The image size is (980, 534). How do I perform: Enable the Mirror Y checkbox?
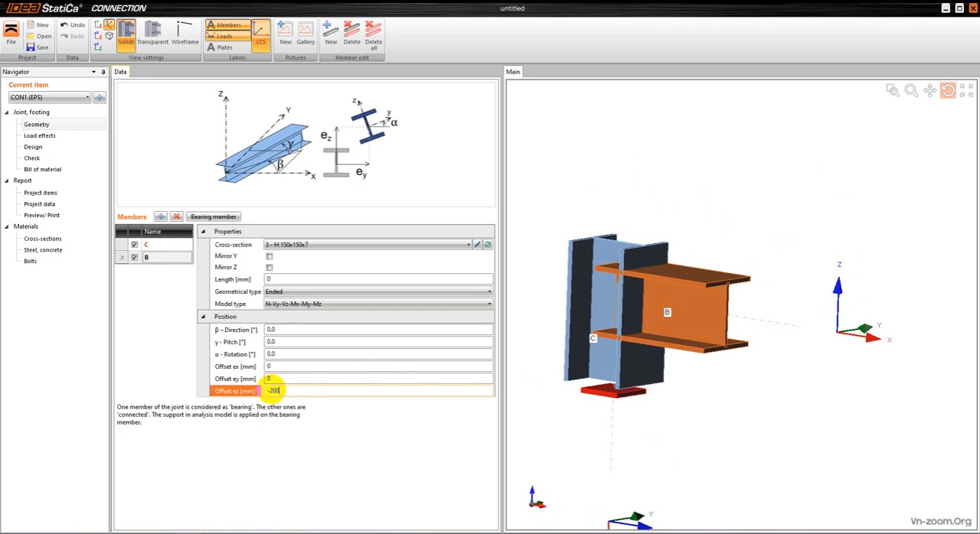[x=269, y=256]
